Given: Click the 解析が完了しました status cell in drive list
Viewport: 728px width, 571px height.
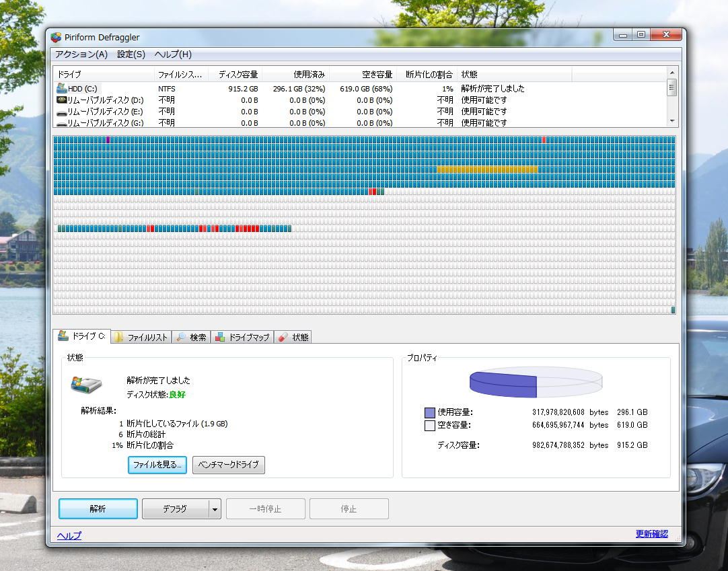Looking at the screenshot, I should (493, 88).
